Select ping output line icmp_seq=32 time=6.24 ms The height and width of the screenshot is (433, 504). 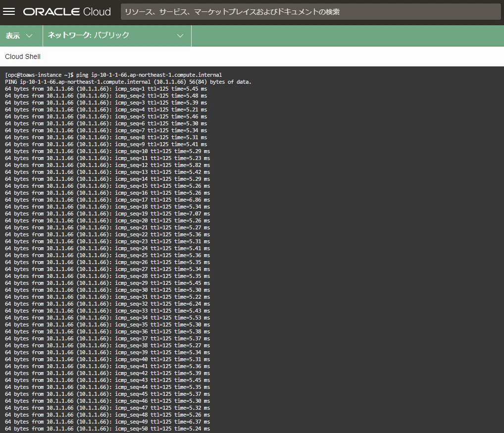point(107,304)
